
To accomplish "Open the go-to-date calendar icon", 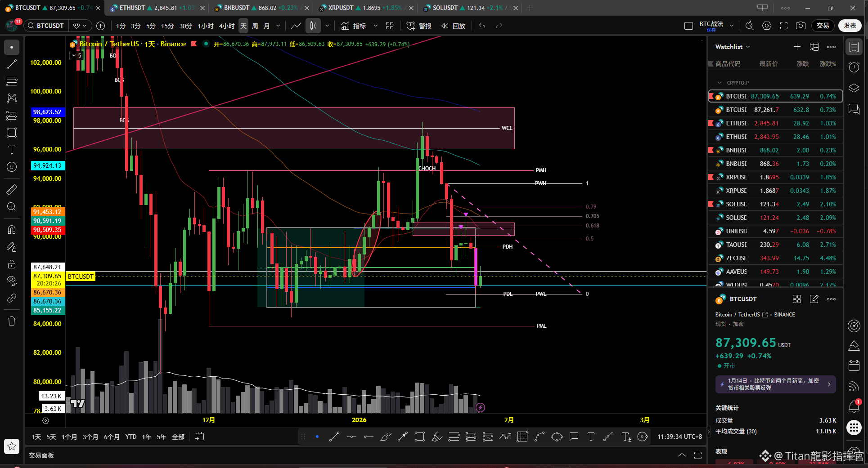I will (x=200, y=437).
